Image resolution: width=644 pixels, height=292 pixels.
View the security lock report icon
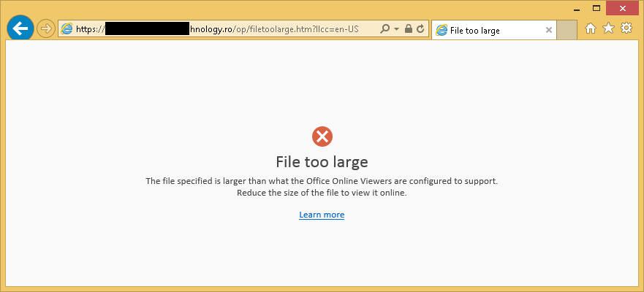pyautogui.click(x=408, y=28)
